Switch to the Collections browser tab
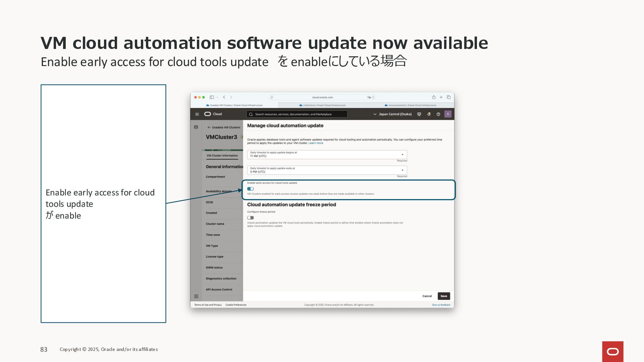 pos(322,105)
